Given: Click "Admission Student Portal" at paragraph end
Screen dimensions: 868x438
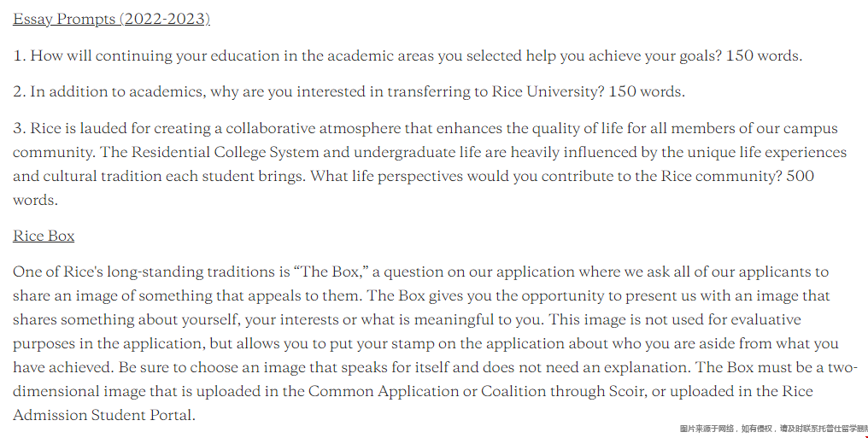Looking at the screenshot, I should pos(103,415).
